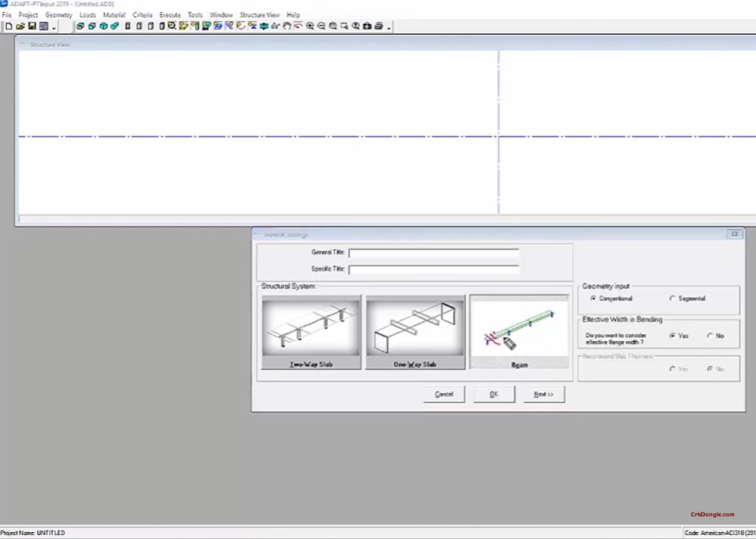Choose the One-Way Slab structural system
The height and width of the screenshot is (539, 756).
(415, 331)
